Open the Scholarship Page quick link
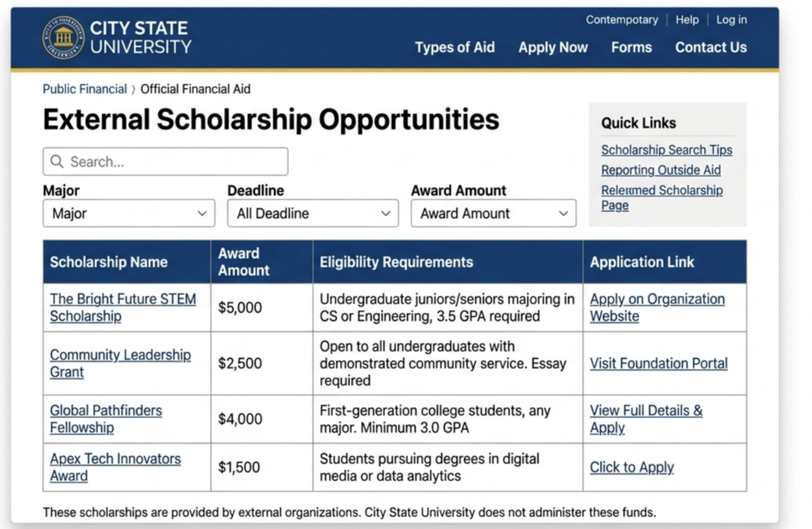 (662, 197)
